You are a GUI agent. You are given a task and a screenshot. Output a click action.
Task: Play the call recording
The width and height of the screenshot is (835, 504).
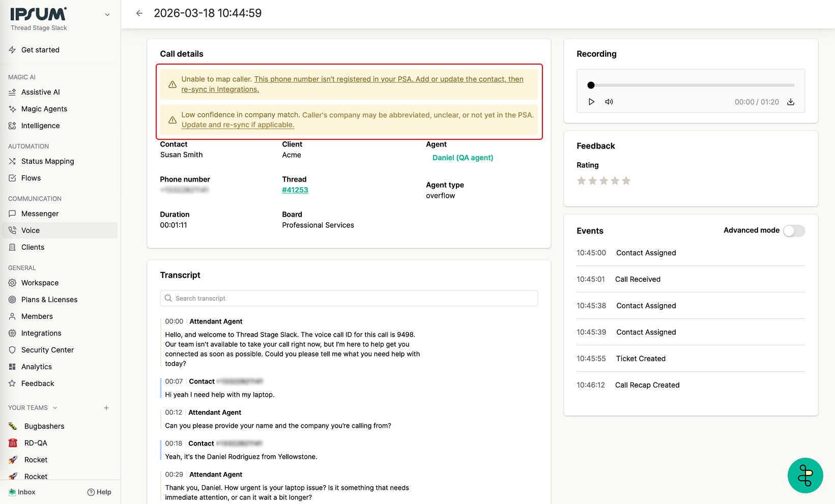(x=591, y=102)
